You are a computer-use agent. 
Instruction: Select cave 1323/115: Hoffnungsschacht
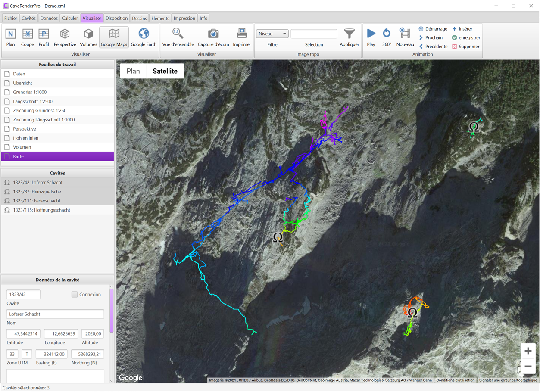click(x=41, y=210)
